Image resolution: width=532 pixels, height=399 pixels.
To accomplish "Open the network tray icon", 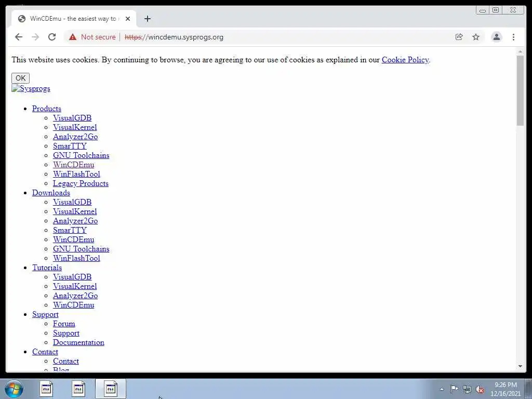I will click(467, 389).
